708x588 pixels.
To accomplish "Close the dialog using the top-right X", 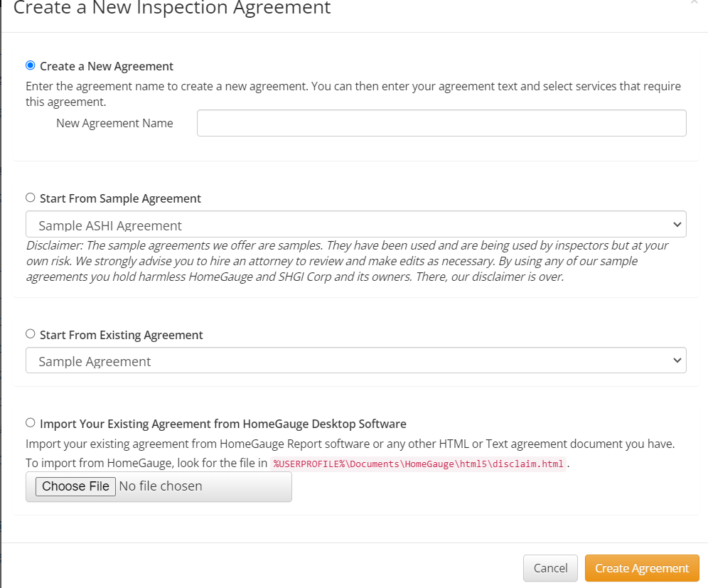I will (694, 3).
